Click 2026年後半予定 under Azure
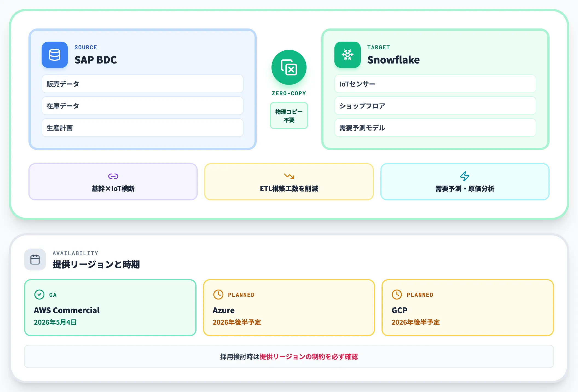The width and height of the screenshot is (578, 392). [x=237, y=322]
